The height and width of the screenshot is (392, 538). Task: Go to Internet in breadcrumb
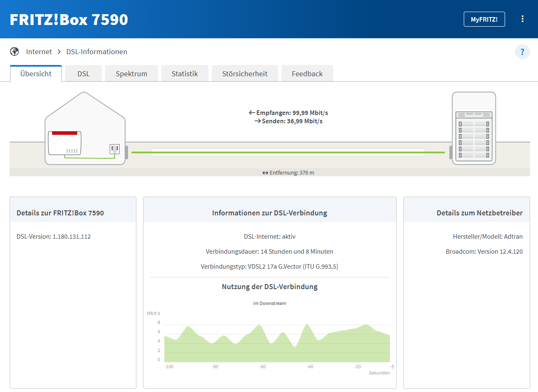point(39,52)
